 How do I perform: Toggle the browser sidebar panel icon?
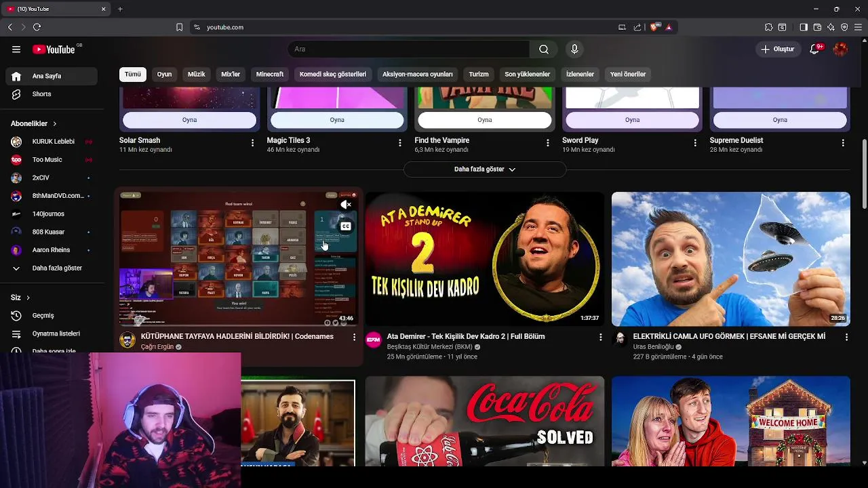click(x=804, y=27)
